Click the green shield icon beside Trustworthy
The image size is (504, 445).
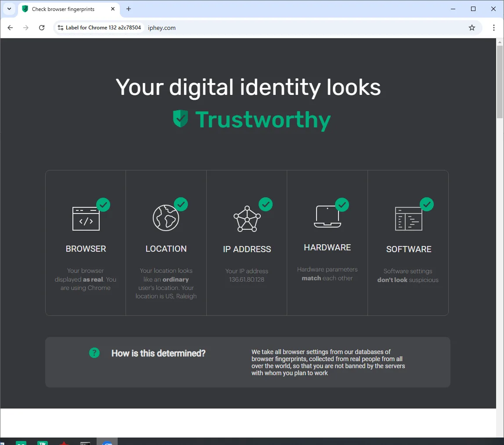(x=180, y=119)
